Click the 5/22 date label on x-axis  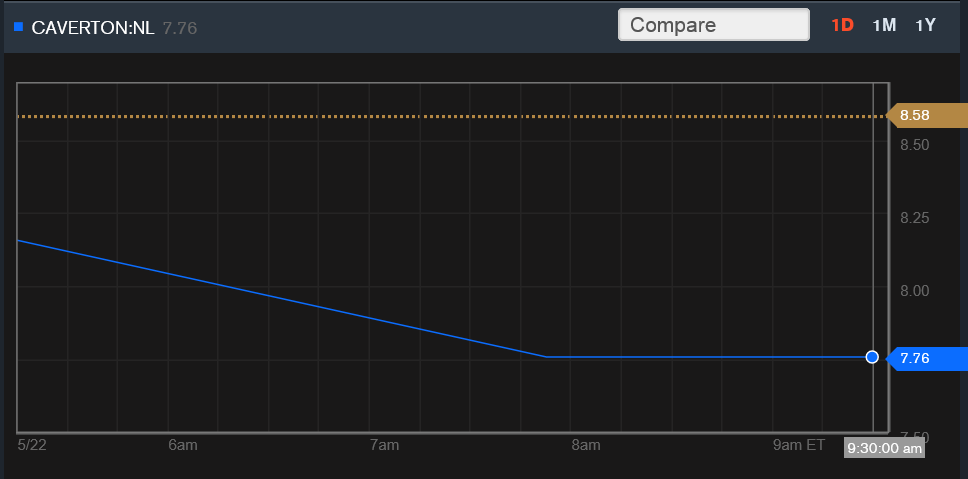(x=32, y=445)
